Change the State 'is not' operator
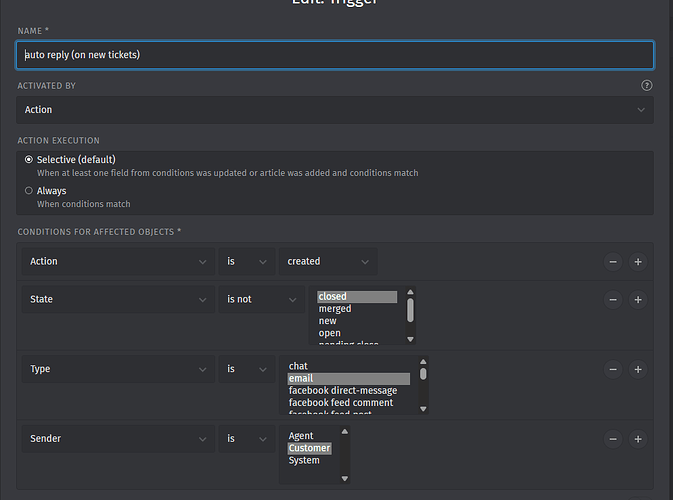This screenshot has width=673, height=500. tap(262, 299)
